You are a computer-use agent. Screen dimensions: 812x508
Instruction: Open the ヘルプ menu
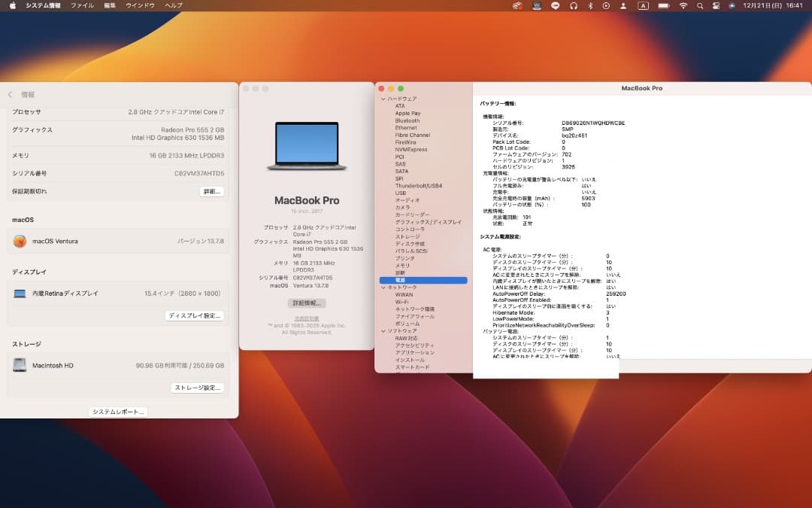[x=173, y=5]
